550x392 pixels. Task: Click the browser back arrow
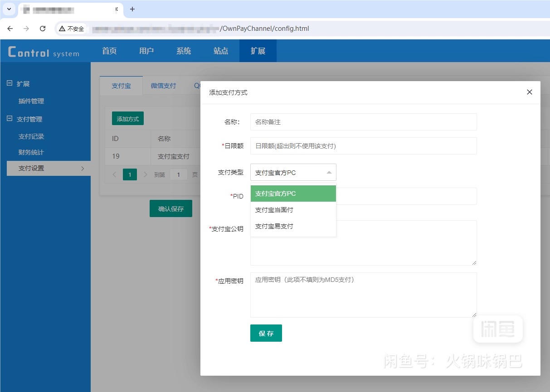coord(10,28)
